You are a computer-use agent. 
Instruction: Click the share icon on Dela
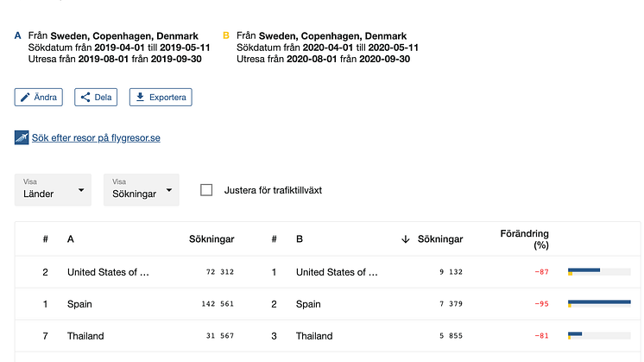[85, 98]
